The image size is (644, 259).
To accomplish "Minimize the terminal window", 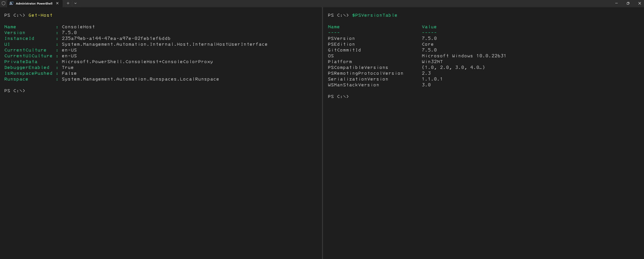I will point(616,3).
